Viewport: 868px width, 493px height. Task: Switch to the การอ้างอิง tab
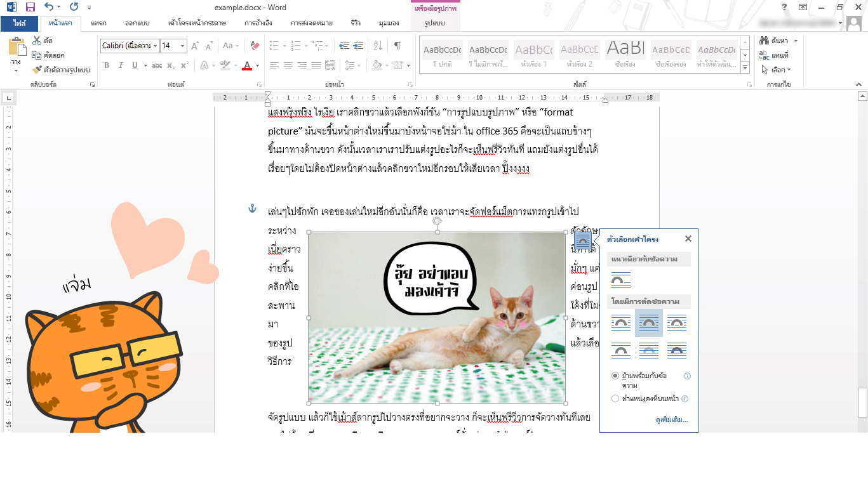click(258, 23)
